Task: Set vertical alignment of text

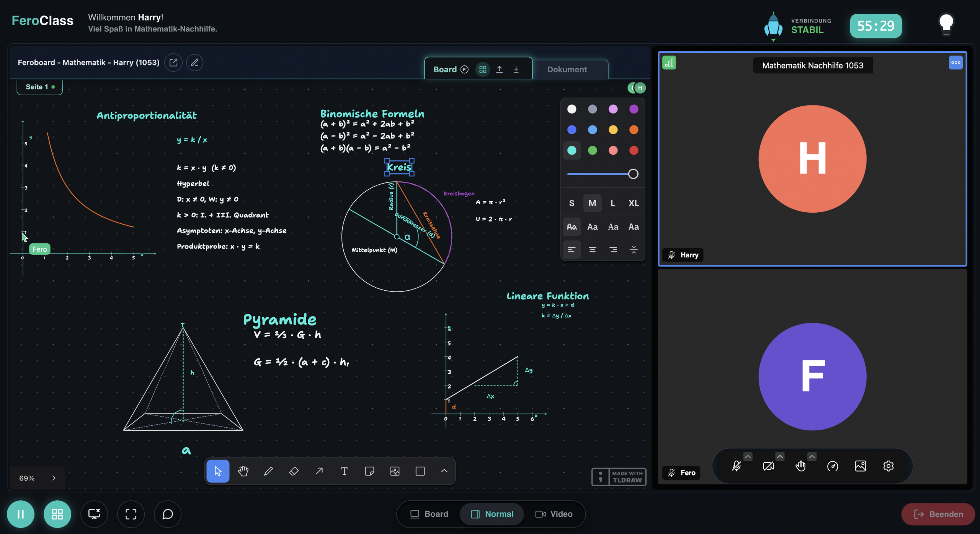Action: coord(634,250)
